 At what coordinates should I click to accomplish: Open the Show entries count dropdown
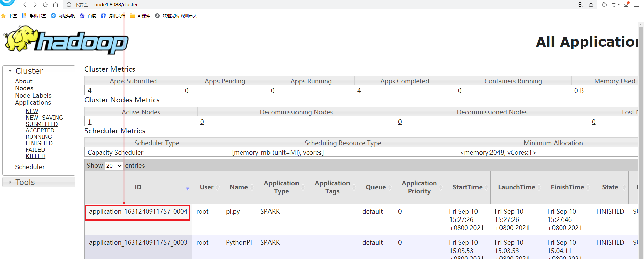(113, 166)
